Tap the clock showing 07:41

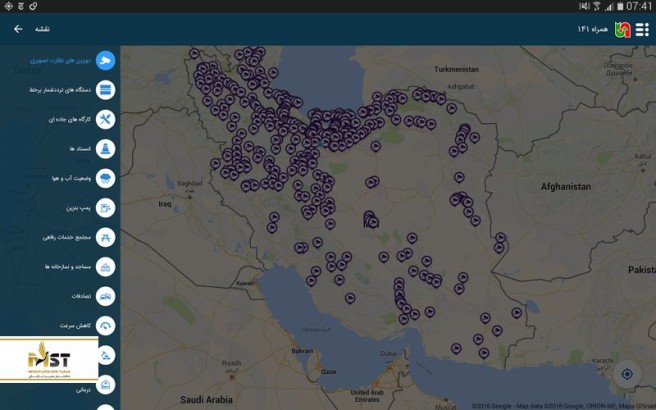coord(639,6)
